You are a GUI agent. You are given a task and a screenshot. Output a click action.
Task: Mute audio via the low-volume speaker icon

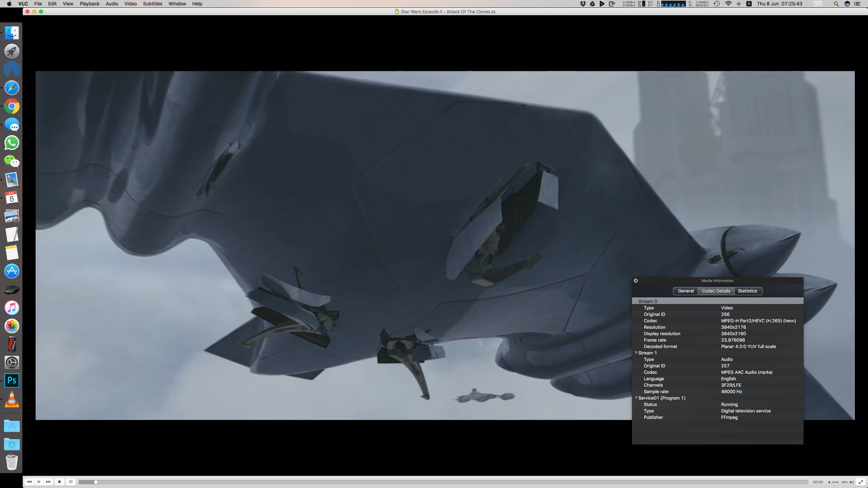[x=829, y=482]
